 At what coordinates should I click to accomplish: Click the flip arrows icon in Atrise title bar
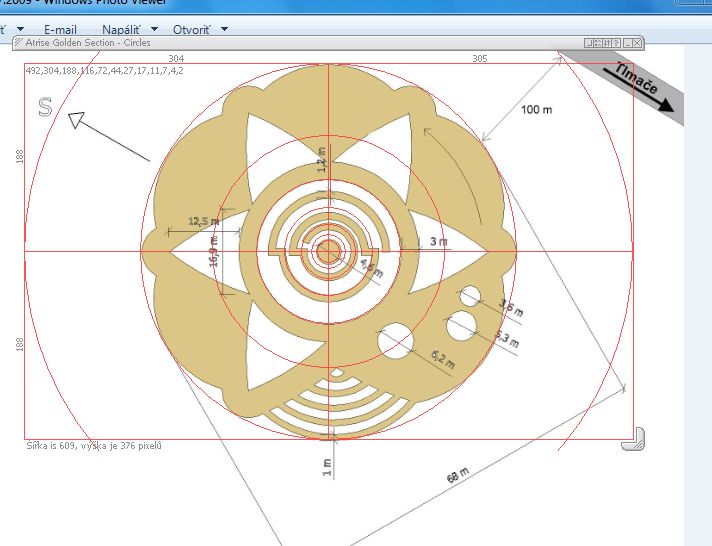click(x=607, y=43)
